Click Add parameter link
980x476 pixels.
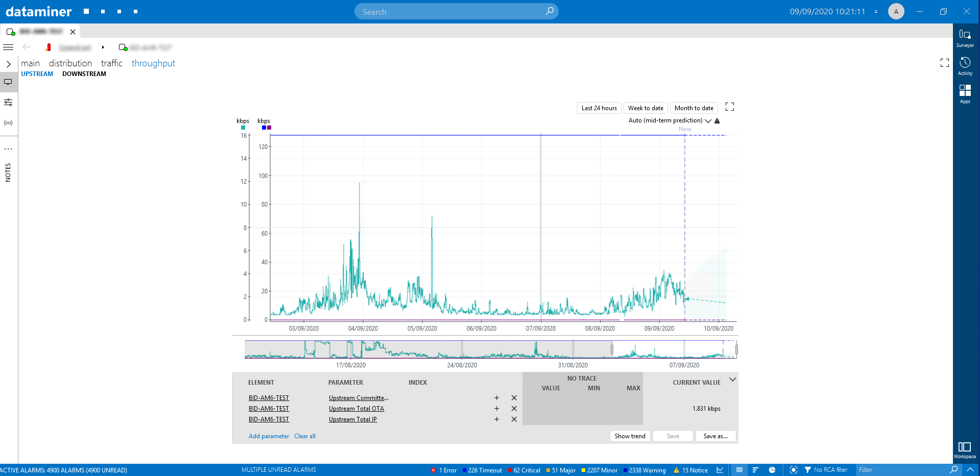(269, 436)
